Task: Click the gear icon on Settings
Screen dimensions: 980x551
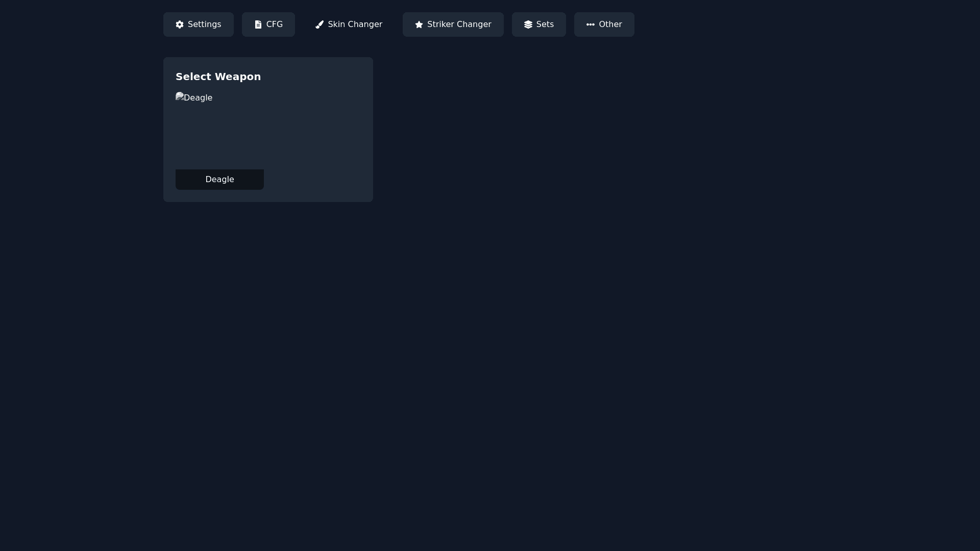Action: 180,24
